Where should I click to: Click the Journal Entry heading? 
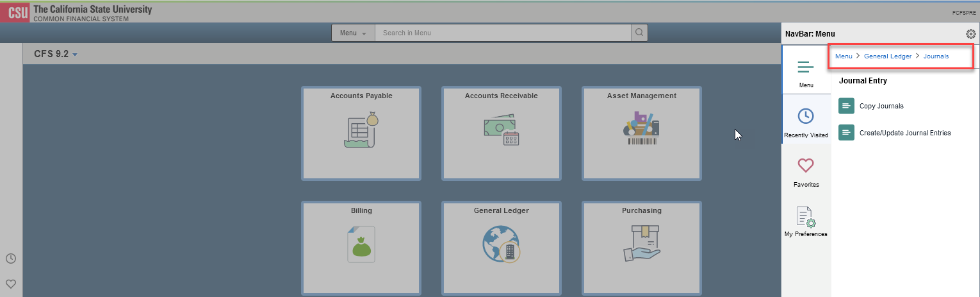pos(863,81)
